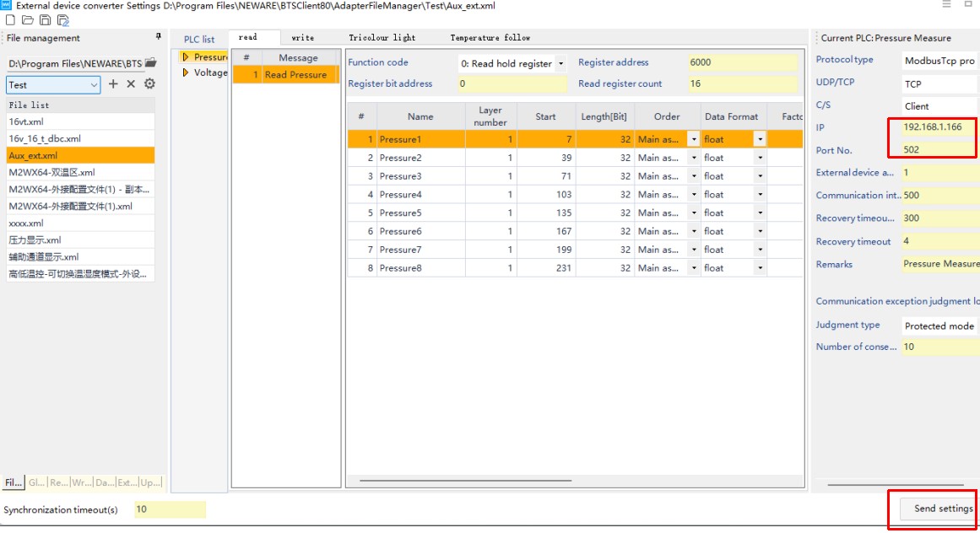Delete folder using the X icon
This screenshot has width=980, height=533.
131,84
